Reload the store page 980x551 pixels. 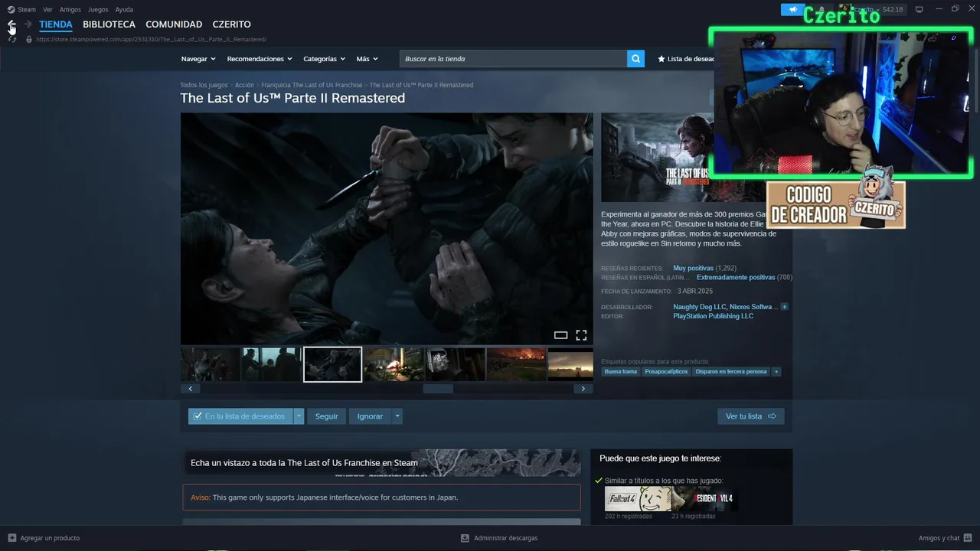click(11, 39)
